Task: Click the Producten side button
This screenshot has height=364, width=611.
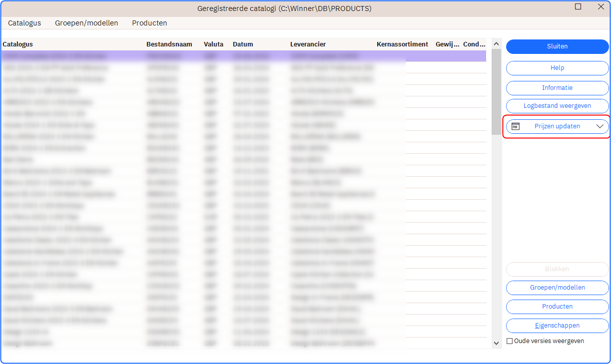Action: pyautogui.click(x=557, y=307)
